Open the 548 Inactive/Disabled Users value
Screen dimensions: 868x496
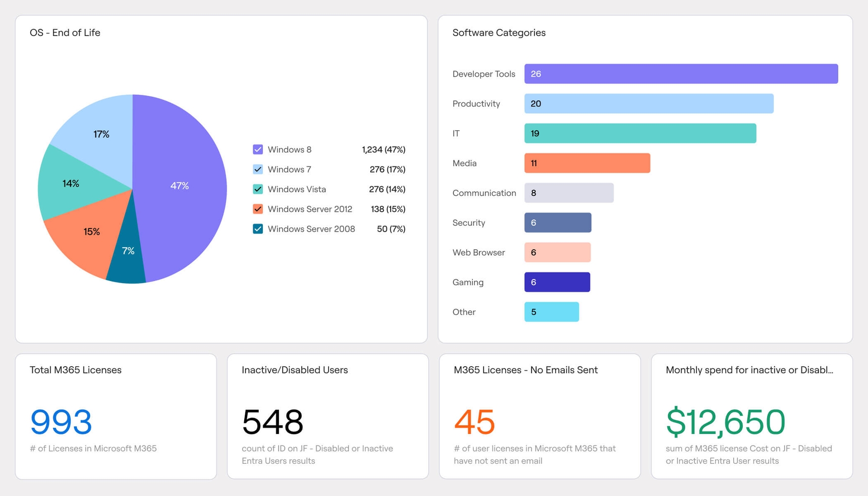coord(273,422)
